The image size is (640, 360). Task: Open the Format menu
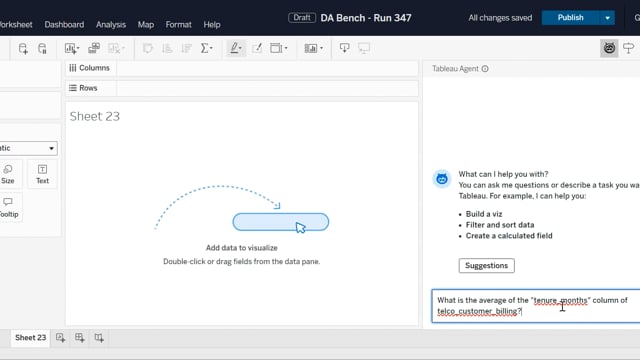tap(178, 24)
